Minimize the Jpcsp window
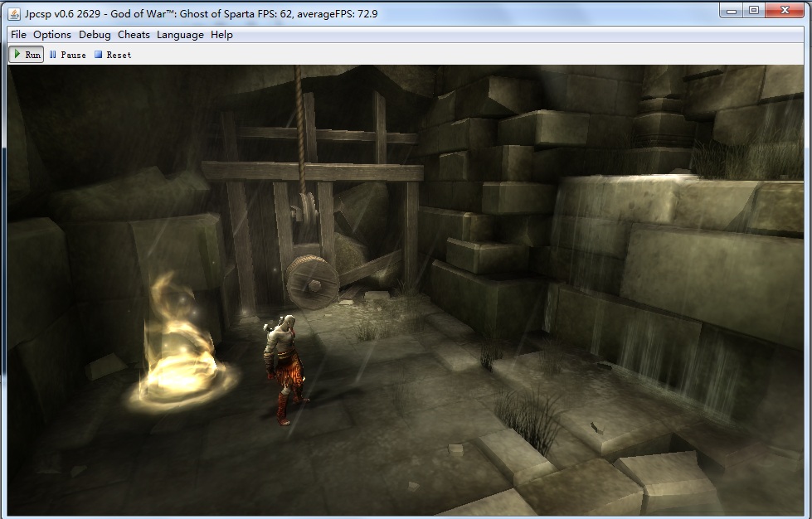The width and height of the screenshot is (812, 519). 732,10
